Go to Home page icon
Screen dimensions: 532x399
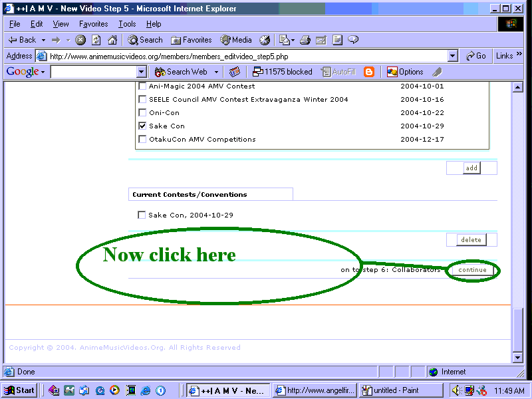[112, 40]
